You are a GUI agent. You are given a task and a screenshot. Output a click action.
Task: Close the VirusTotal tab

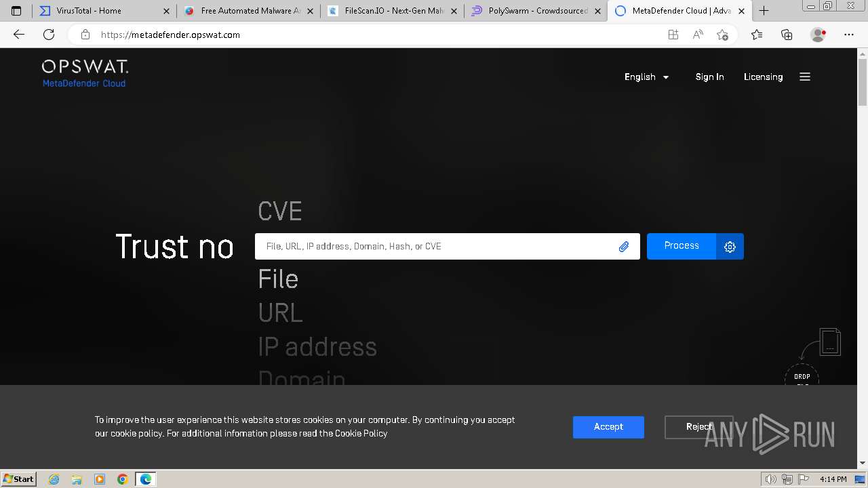pyautogui.click(x=166, y=11)
